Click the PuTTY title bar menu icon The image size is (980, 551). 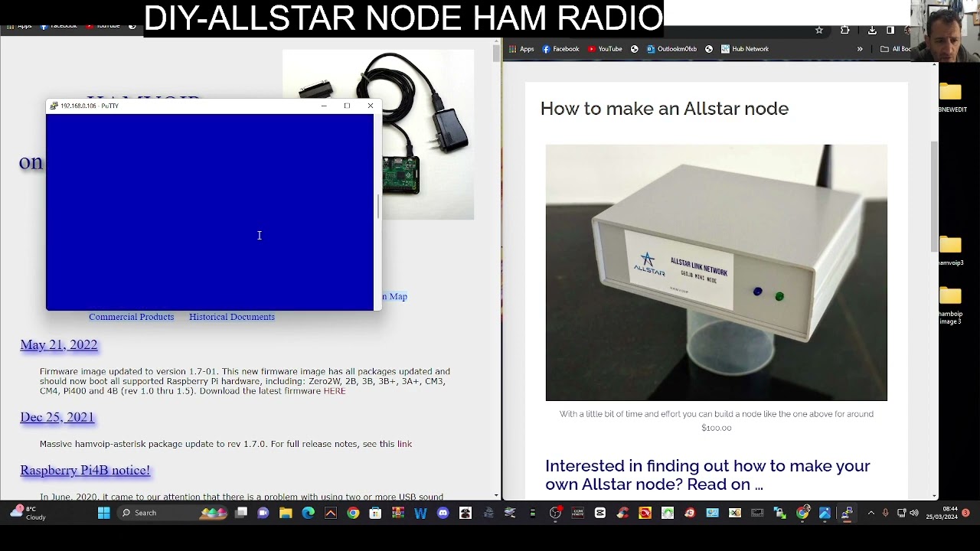[53, 106]
